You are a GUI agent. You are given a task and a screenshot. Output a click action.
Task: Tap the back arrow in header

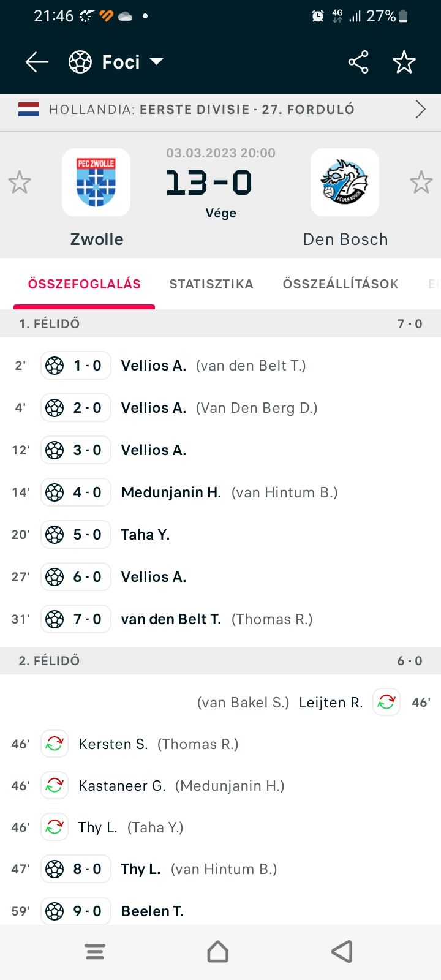pyautogui.click(x=37, y=62)
